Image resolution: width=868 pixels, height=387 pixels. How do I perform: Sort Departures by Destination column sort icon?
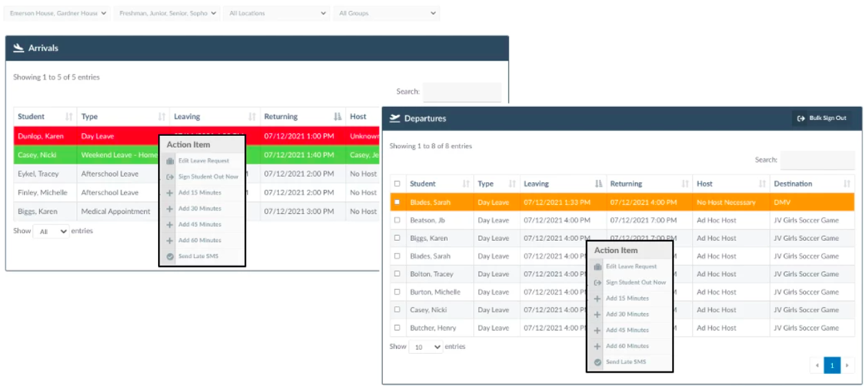(847, 183)
